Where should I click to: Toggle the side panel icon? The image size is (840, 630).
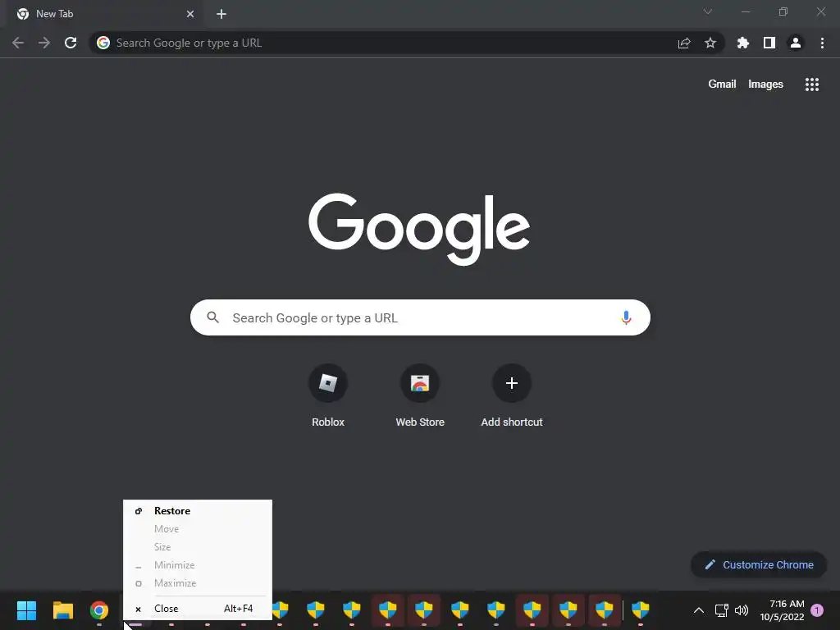point(769,43)
